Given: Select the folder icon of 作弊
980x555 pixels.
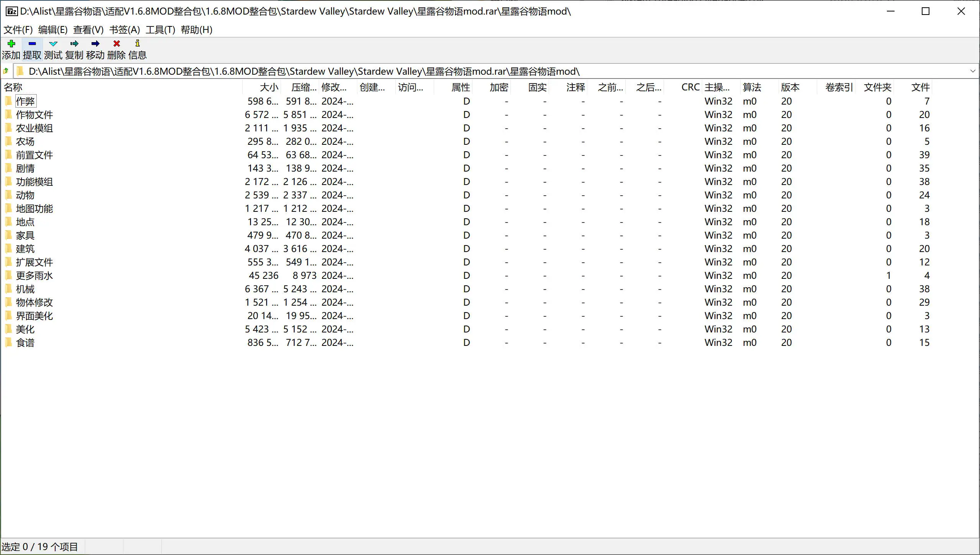Looking at the screenshot, I should pos(8,101).
